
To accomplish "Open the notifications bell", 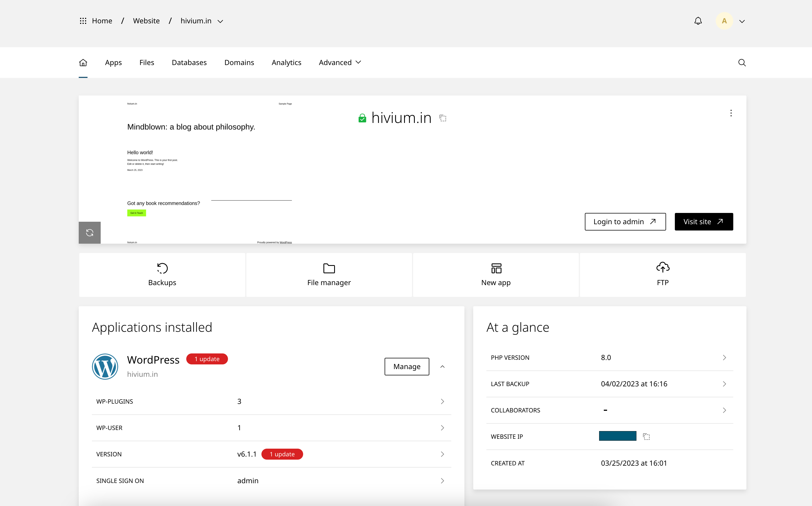I will tap(698, 21).
